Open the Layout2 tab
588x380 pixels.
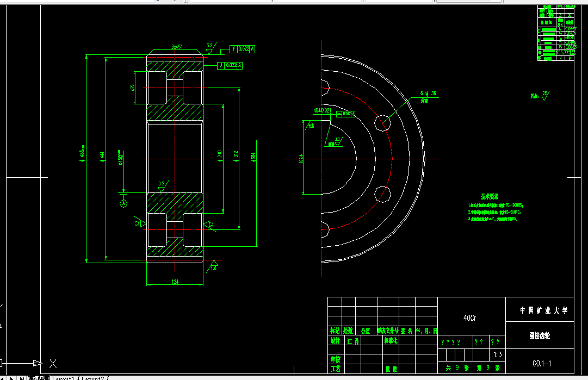click(92, 378)
